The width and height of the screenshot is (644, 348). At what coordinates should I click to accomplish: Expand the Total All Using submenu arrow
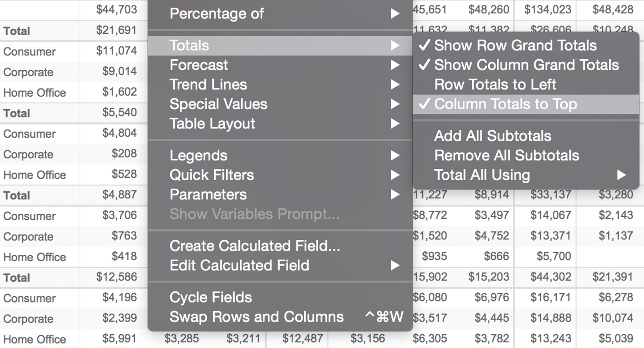coord(621,175)
